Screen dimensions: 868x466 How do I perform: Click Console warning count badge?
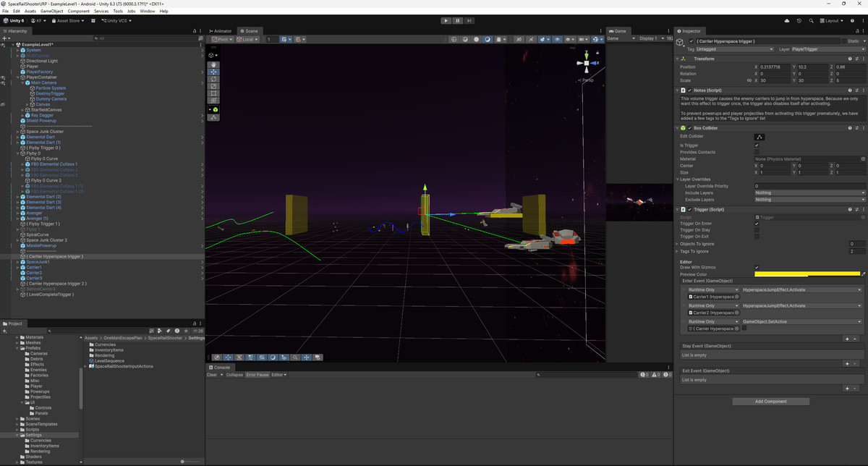(657, 375)
